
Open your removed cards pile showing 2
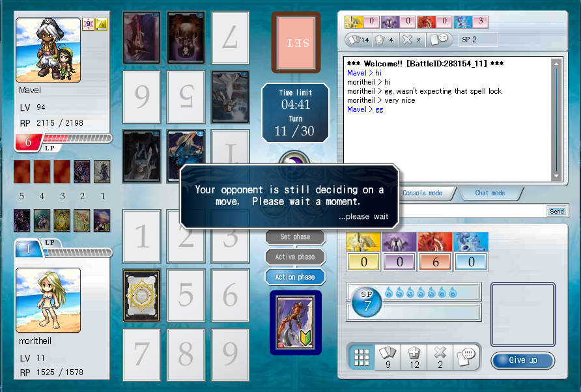440,357
